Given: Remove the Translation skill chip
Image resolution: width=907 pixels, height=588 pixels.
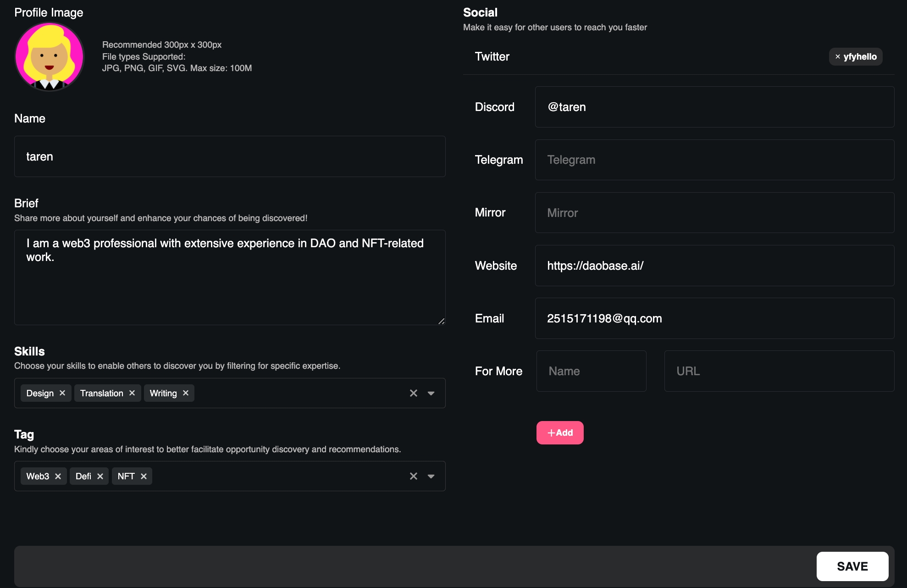Looking at the screenshot, I should 132,393.
